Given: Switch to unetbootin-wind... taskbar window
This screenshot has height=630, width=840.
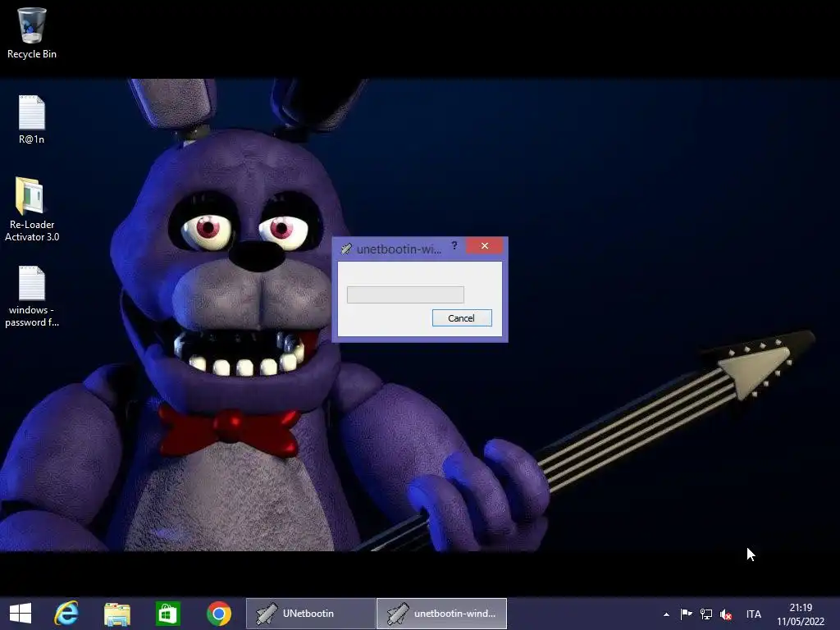Looking at the screenshot, I should (442, 614).
